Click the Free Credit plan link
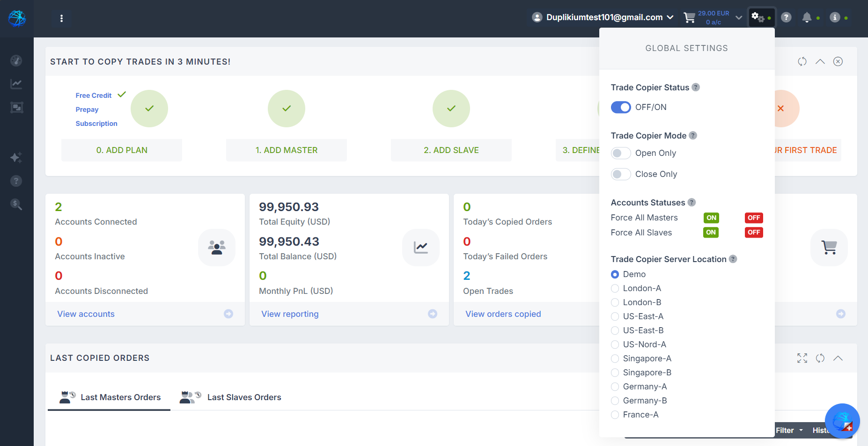 (94, 95)
